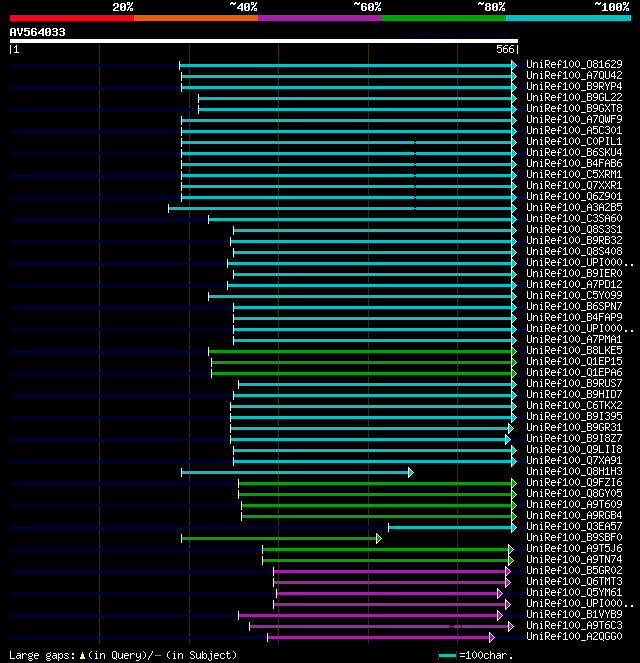Open the UniRef100_B9HID7 hit
Screen dimensions: 640x663
574,394
